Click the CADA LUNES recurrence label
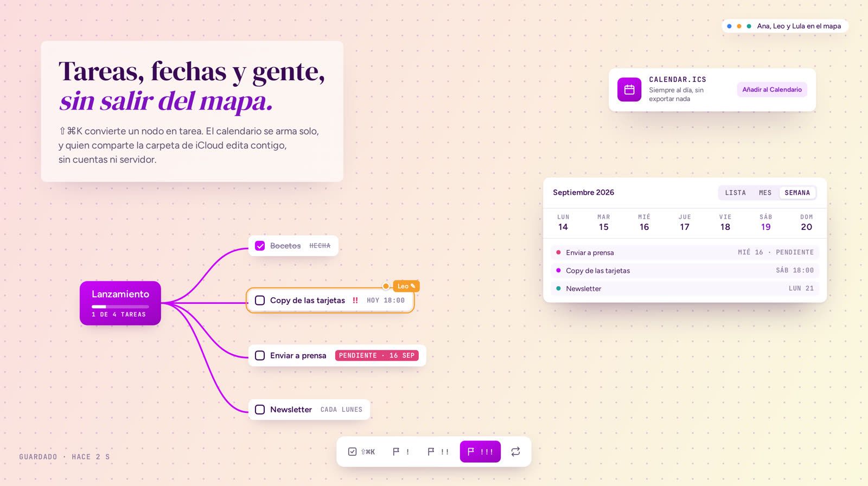The width and height of the screenshot is (868, 486). [341, 410]
